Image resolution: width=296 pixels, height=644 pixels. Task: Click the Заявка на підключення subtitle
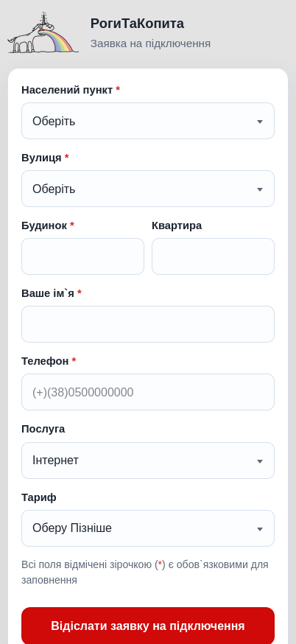point(150,43)
